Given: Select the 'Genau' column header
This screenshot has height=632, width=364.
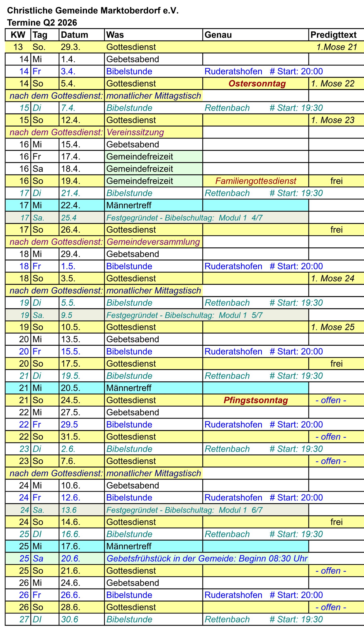Looking at the screenshot, I should pos(218,35).
